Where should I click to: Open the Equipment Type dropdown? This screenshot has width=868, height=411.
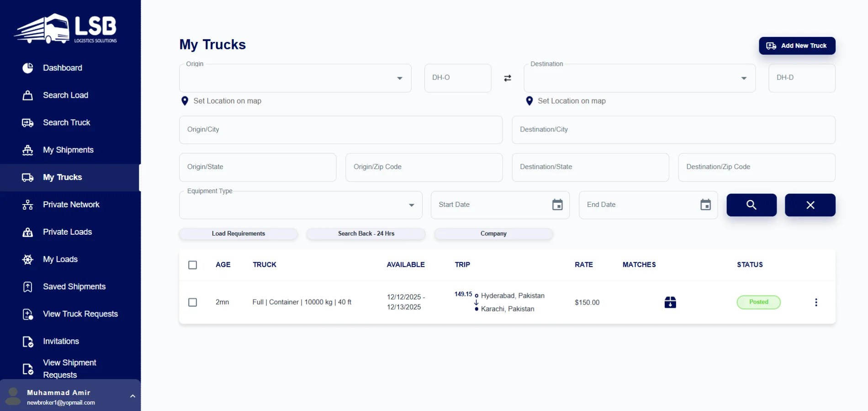(411, 205)
